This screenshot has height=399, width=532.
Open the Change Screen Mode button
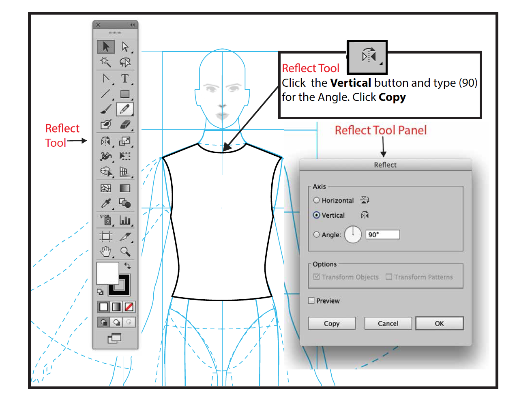[x=115, y=339]
